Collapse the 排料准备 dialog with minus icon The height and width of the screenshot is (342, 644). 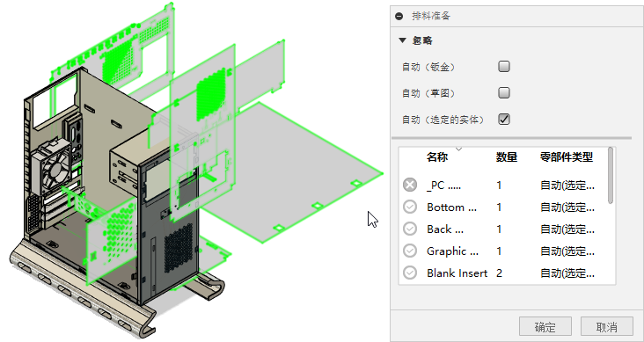399,17
